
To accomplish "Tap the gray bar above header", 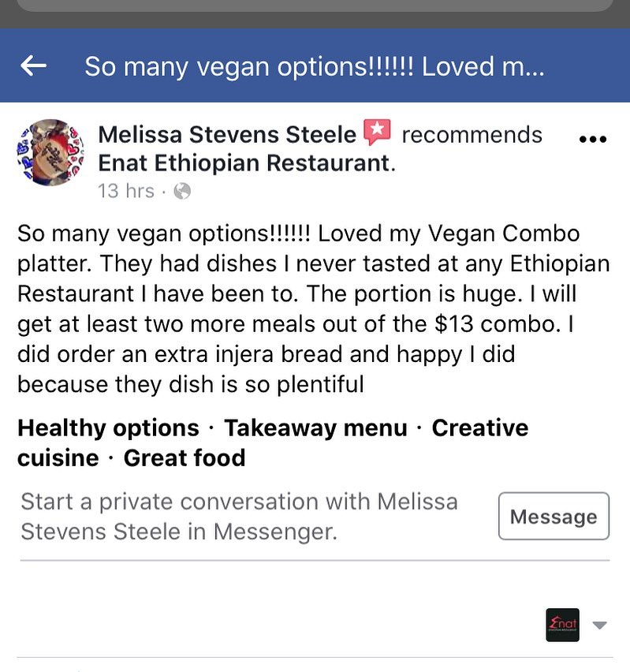I will pyautogui.click(x=315, y=6).
